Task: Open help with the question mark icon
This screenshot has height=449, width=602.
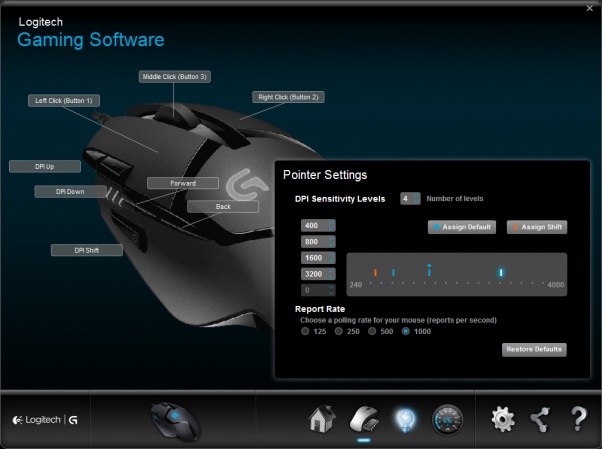Action: pos(578,418)
